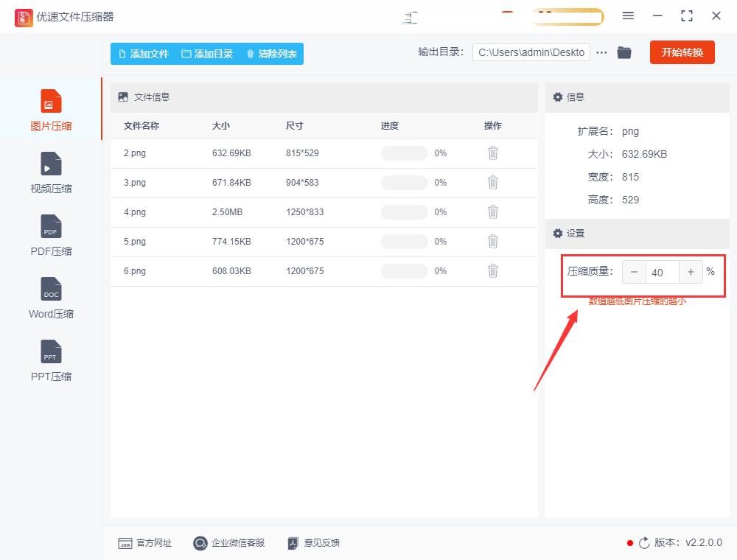The image size is (737, 560).
Task: Select the Word压缩 sidebar option
Action: 50,298
